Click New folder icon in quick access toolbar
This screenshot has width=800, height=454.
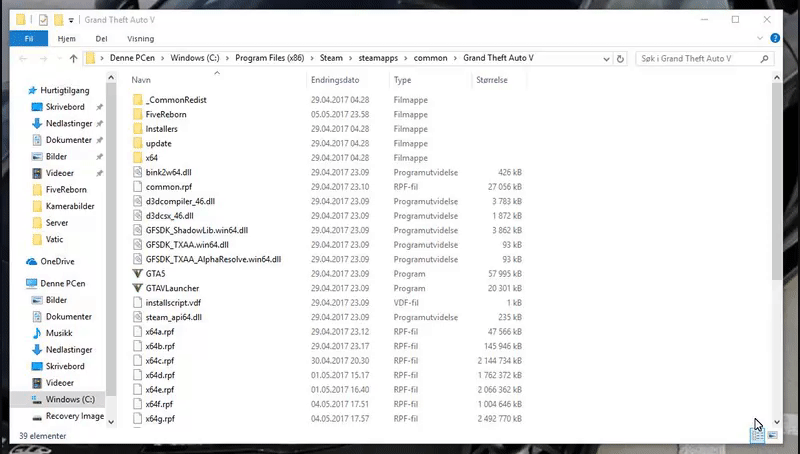(59, 20)
